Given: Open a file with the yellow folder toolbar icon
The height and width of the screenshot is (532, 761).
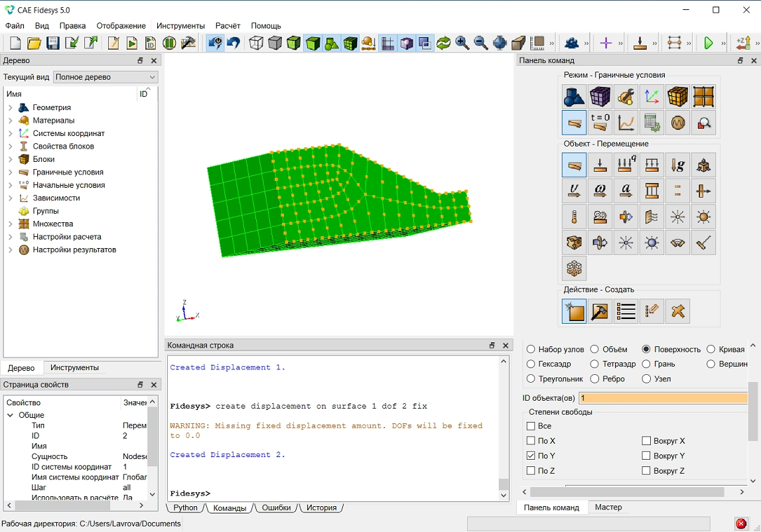Looking at the screenshot, I should click(x=34, y=43).
